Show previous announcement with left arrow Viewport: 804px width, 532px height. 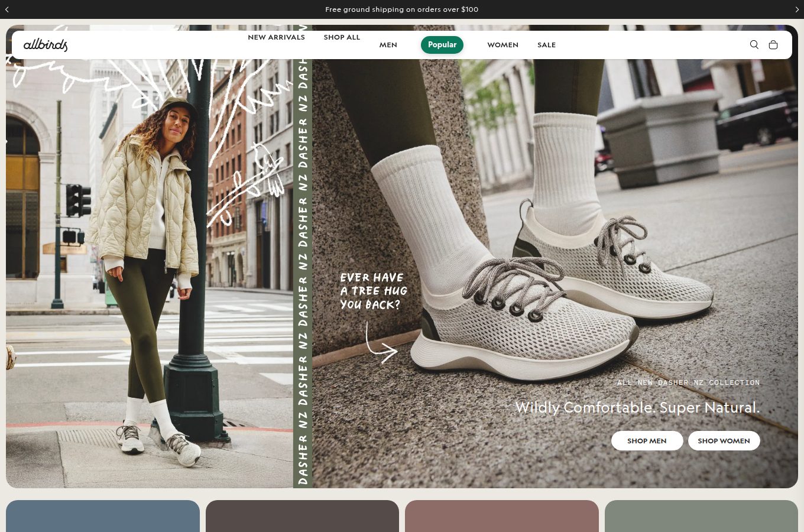[x=7, y=9]
